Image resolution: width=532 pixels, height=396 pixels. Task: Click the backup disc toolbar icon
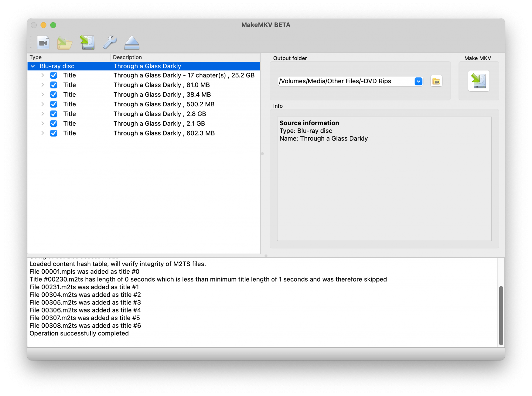[x=87, y=42]
